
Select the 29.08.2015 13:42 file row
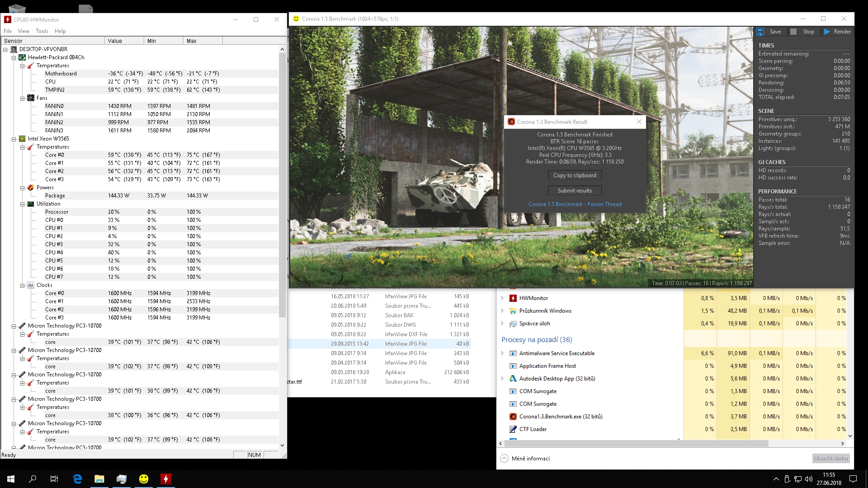point(380,344)
